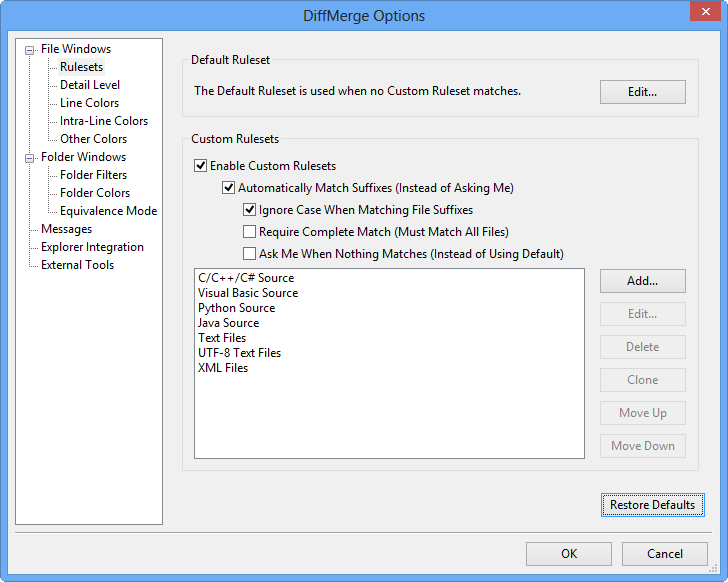The height and width of the screenshot is (582, 728).
Task: Check Ask Me When Nothing Matches
Action: (250, 254)
